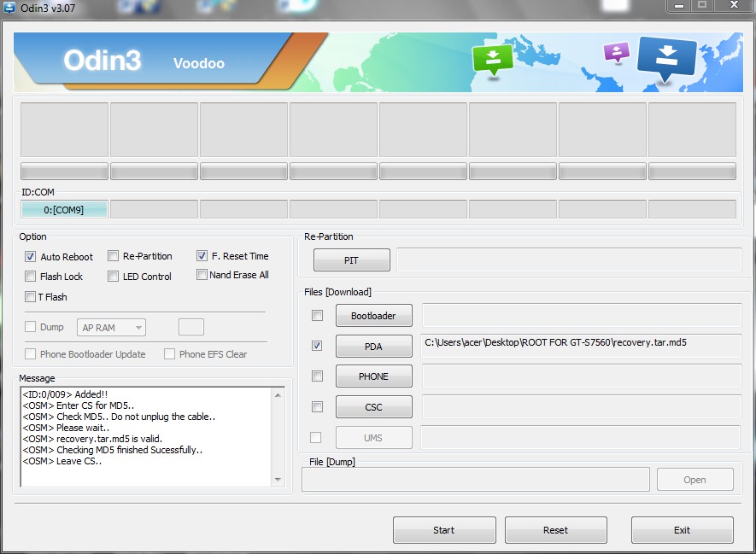The image size is (756, 554).
Task: Click the Message log scrollbar down arrow
Action: [278, 481]
